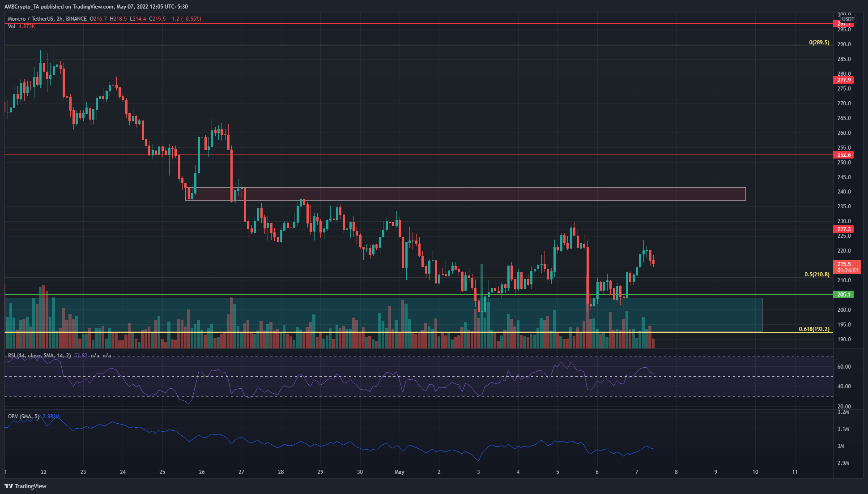Click the O216.7 open value in the header
Image resolution: width=868 pixels, height=494 pixels.
[98, 19]
